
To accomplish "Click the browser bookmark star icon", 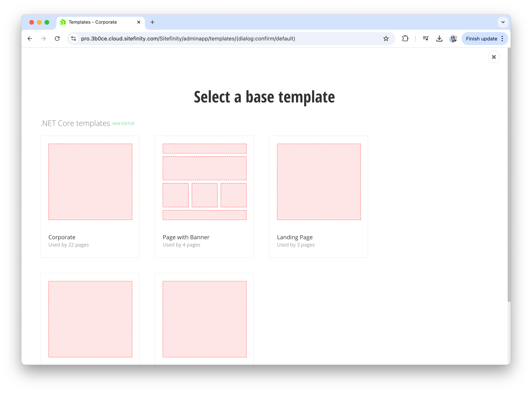I will [x=386, y=39].
